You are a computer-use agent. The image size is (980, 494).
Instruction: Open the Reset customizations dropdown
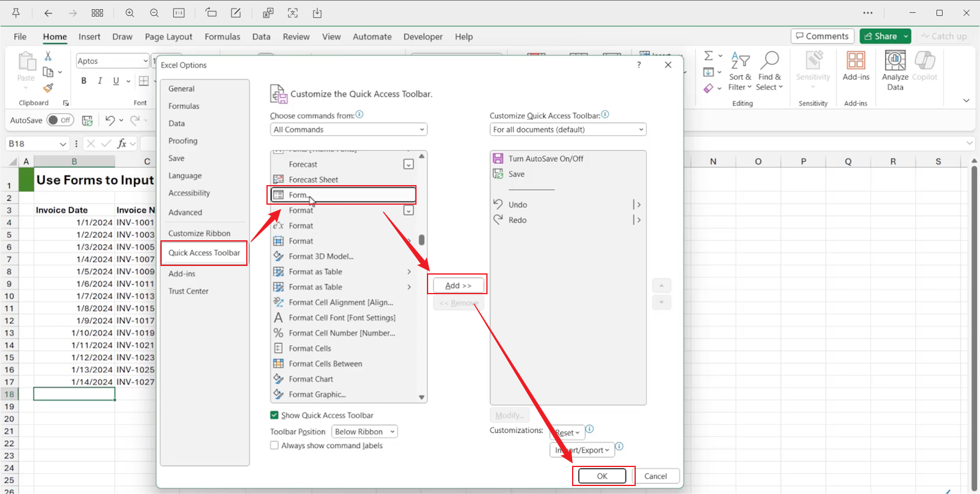tap(567, 433)
